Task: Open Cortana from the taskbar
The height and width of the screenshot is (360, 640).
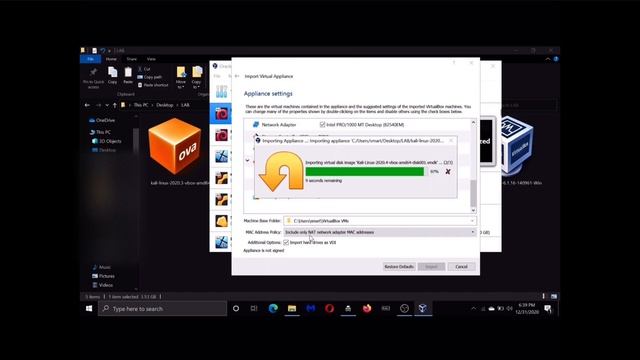Action: [236, 309]
